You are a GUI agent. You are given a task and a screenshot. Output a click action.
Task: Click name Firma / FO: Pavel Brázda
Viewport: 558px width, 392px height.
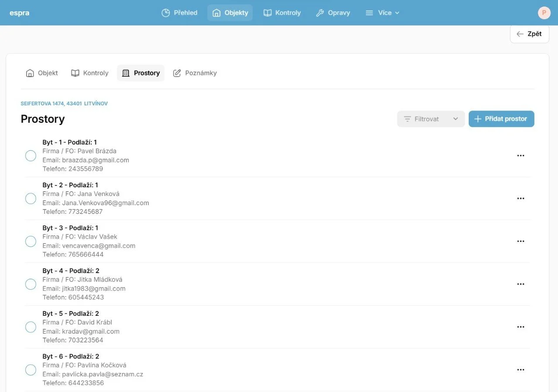[x=79, y=151]
